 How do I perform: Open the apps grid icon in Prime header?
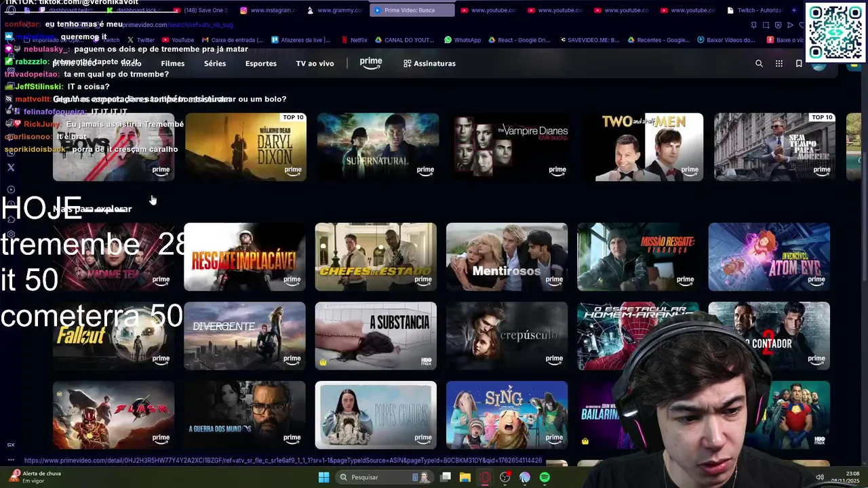point(779,63)
